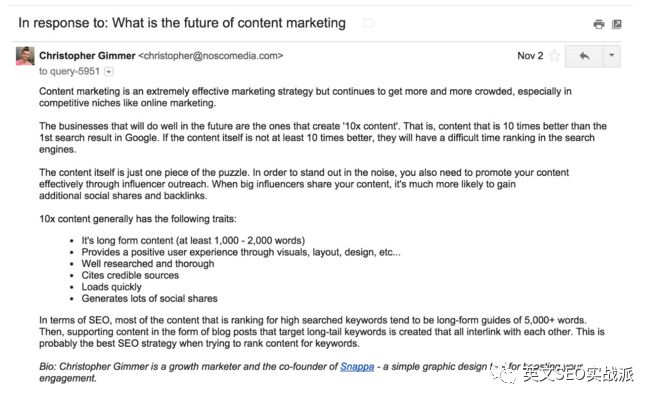Open the Snappa link in the bio
The image size is (654, 402).
[x=356, y=367]
